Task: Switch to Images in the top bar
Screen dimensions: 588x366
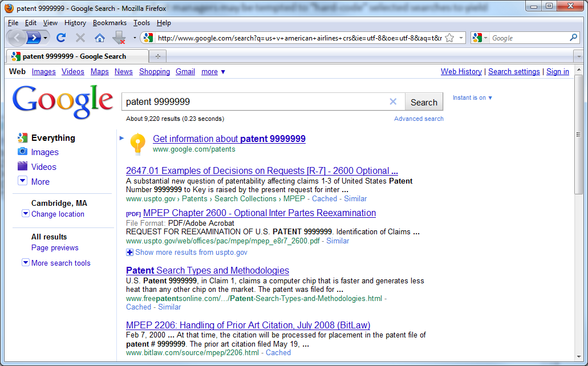Action: point(43,72)
